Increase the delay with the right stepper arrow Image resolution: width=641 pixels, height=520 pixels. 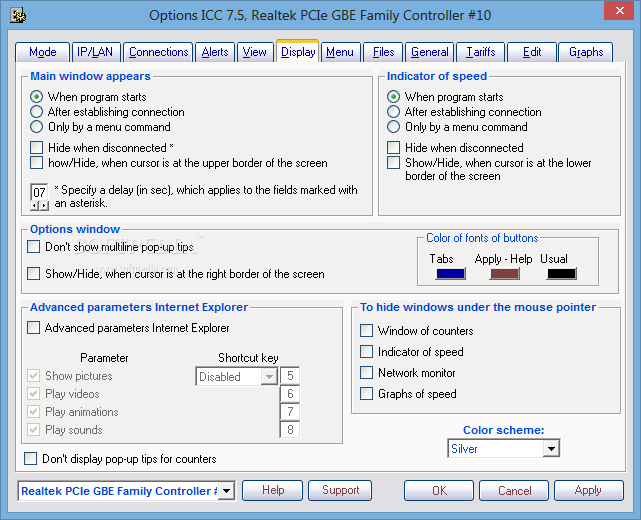(44, 206)
